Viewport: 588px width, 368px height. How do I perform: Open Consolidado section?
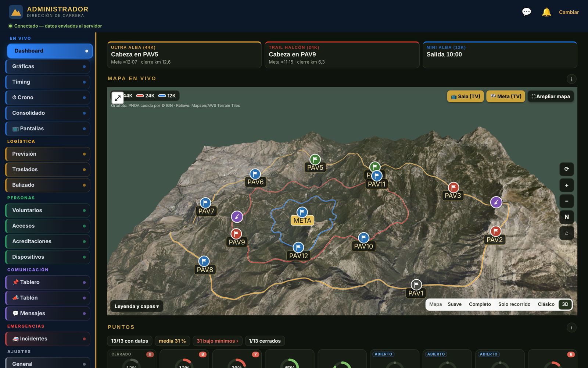coord(48,113)
